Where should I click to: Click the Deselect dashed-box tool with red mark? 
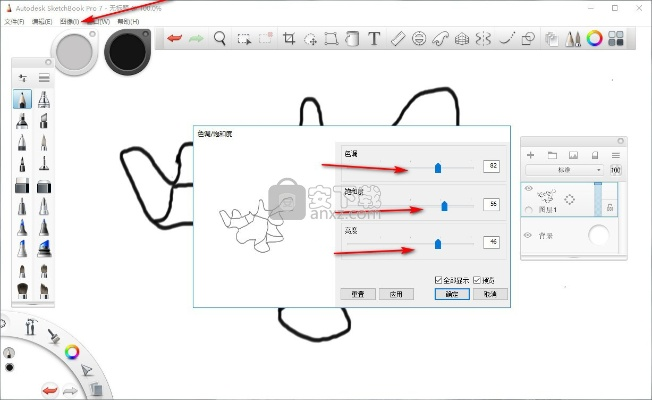pos(265,38)
